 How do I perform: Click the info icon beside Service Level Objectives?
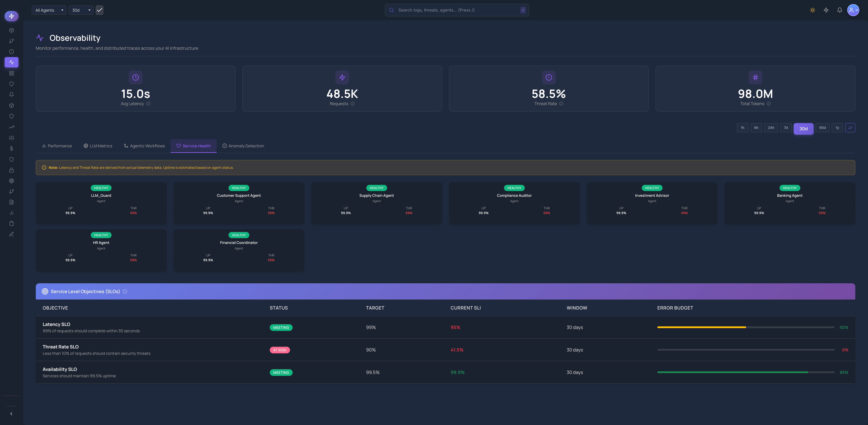point(125,292)
